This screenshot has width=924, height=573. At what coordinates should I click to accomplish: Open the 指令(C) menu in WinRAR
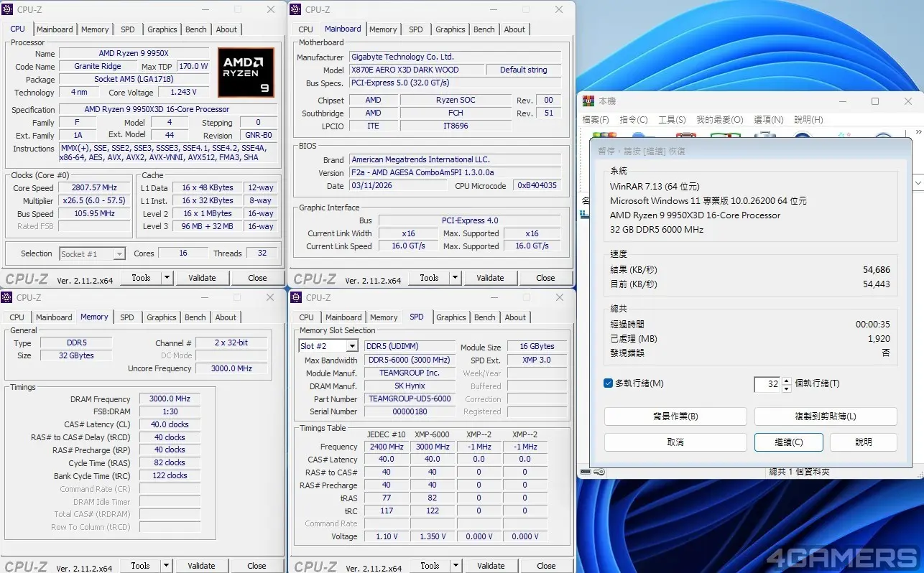point(634,120)
